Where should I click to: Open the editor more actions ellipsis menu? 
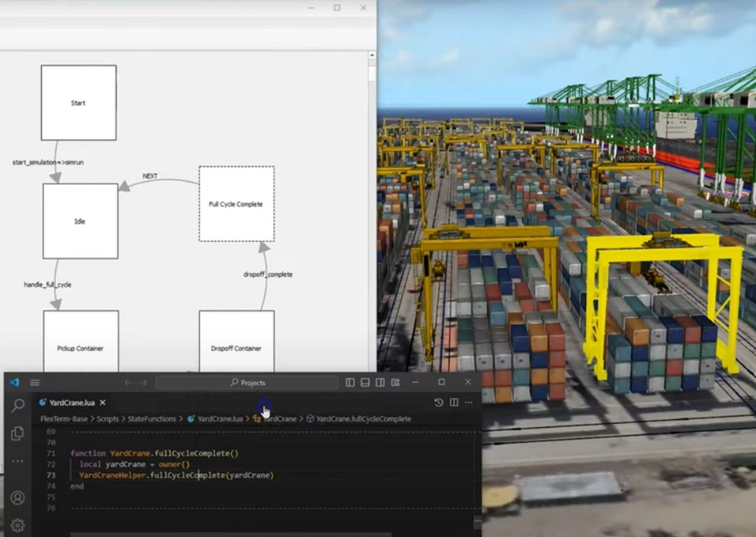click(x=469, y=403)
